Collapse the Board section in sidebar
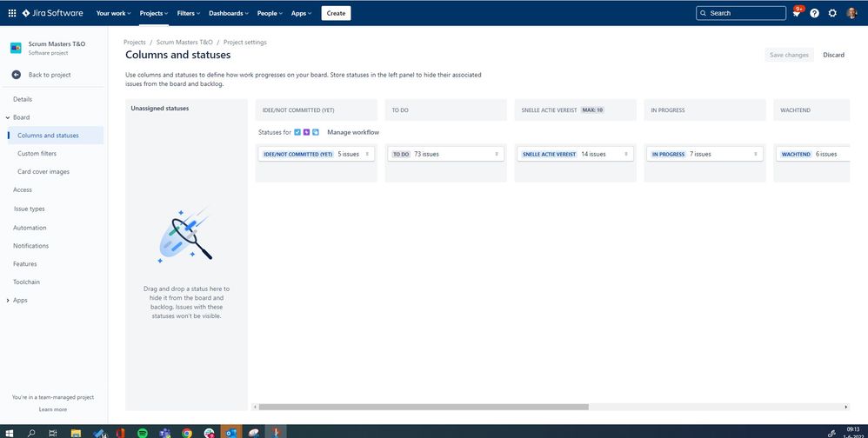 coord(7,117)
